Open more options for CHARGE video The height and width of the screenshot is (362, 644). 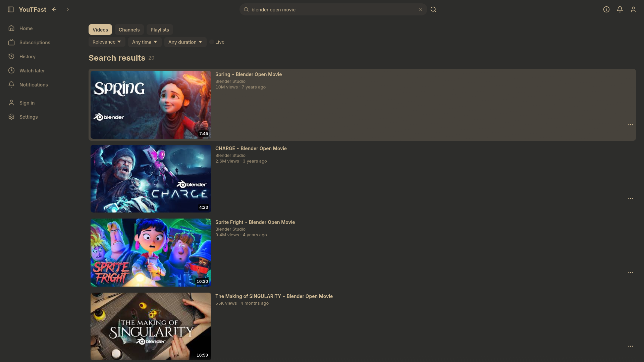[631, 198]
